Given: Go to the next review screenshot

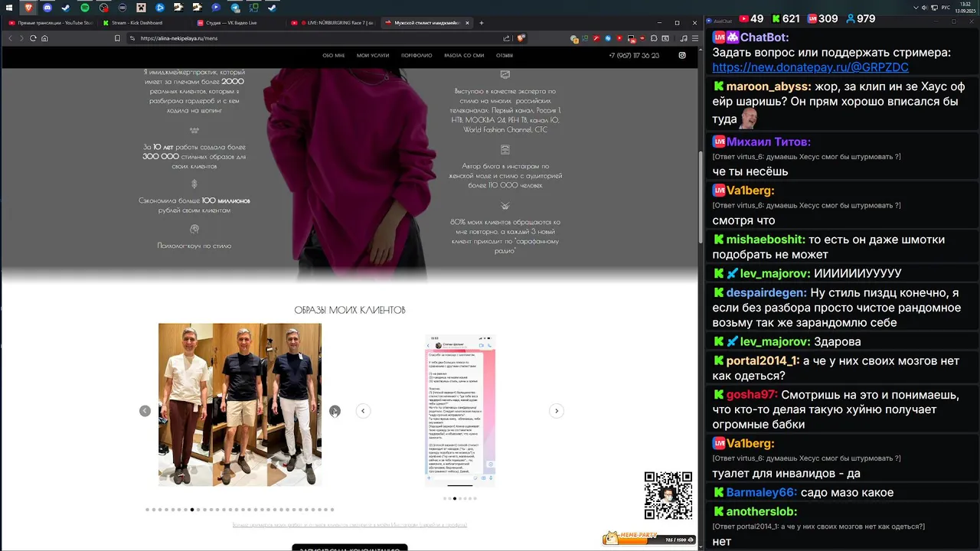Looking at the screenshot, I should click(557, 411).
